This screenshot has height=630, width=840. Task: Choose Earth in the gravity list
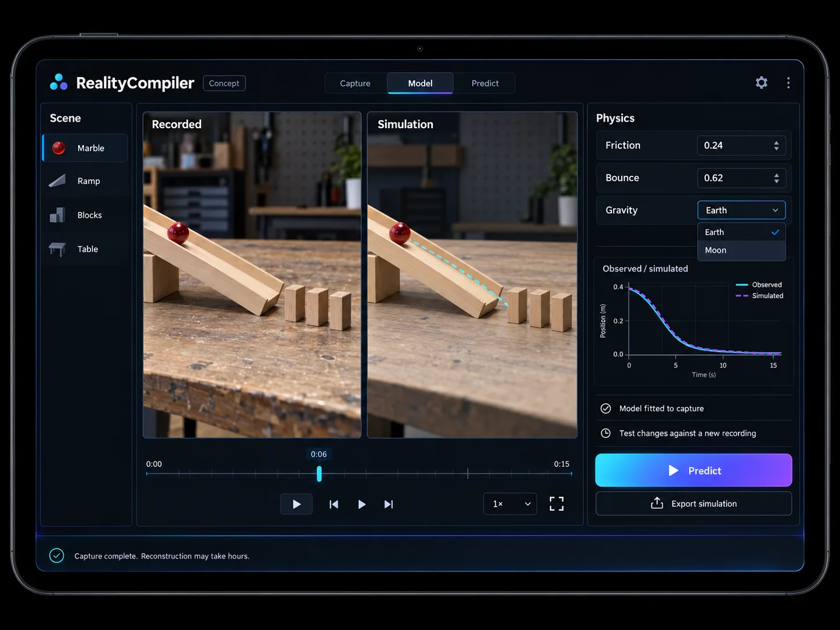(x=741, y=232)
